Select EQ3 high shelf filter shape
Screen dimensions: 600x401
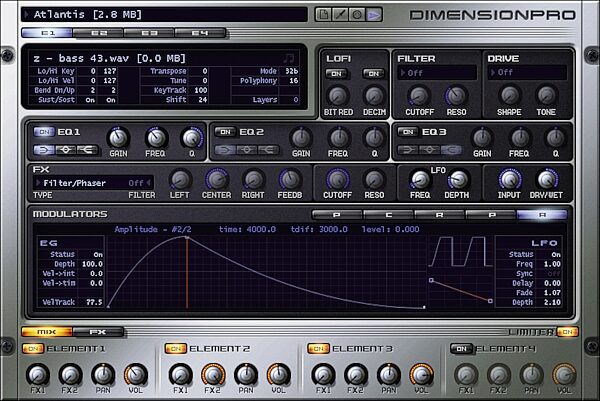click(x=451, y=150)
